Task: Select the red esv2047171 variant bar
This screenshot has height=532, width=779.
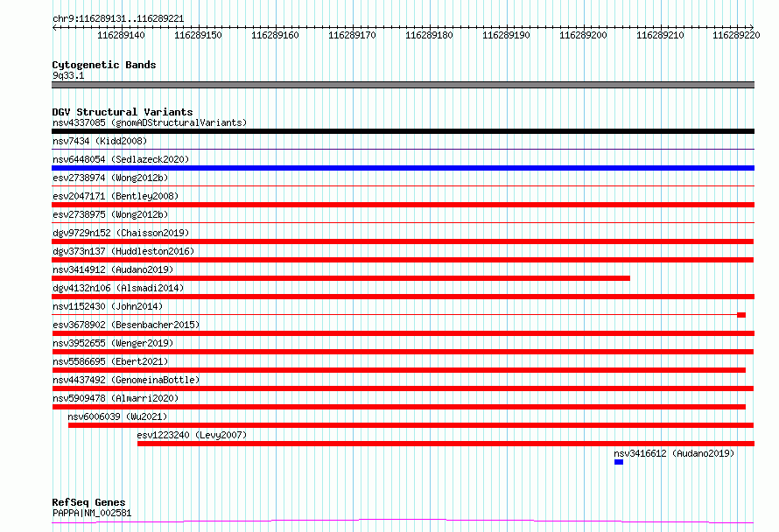Action: [x=403, y=205]
